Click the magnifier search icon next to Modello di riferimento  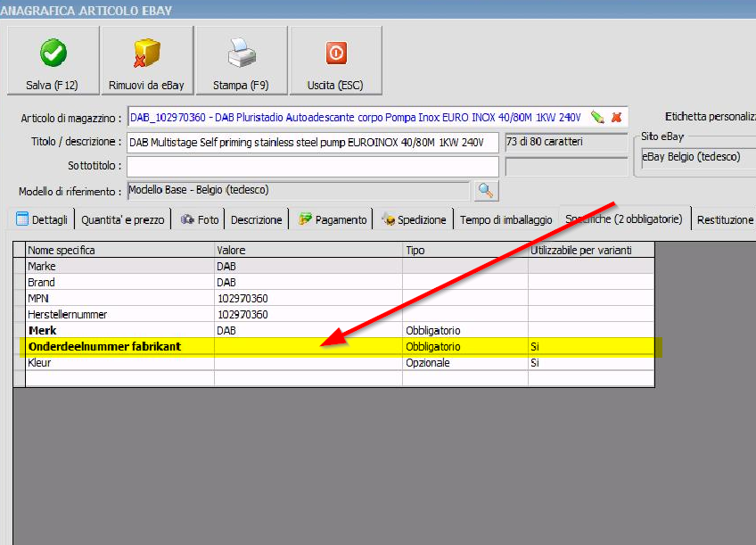click(485, 191)
